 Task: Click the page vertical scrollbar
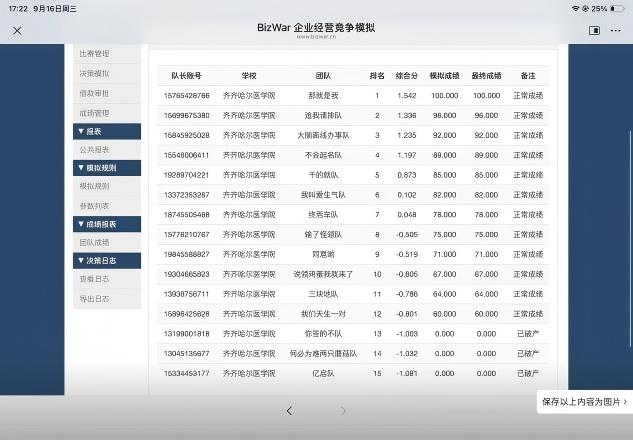630,238
